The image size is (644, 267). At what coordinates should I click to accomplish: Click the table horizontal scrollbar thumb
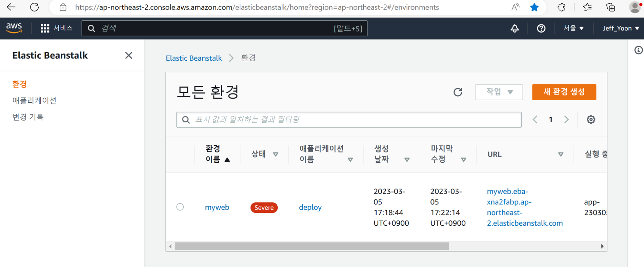coord(311,246)
